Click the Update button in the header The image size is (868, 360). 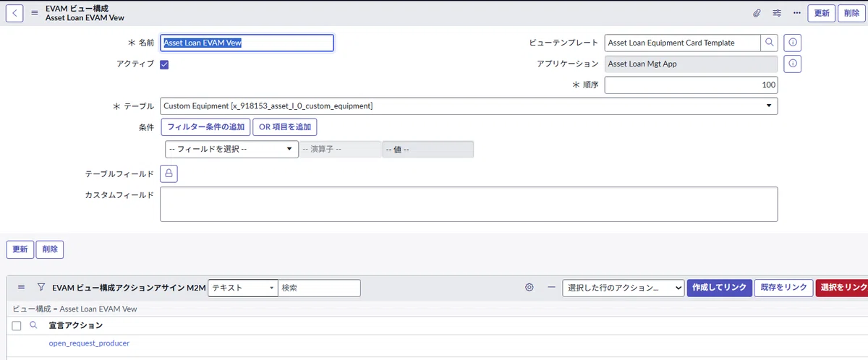(x=822, y=13)
